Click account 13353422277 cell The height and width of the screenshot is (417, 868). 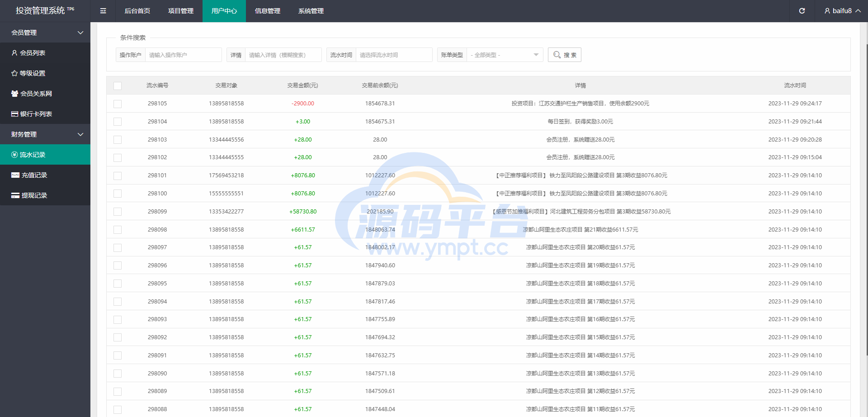(x=226, y=212)
